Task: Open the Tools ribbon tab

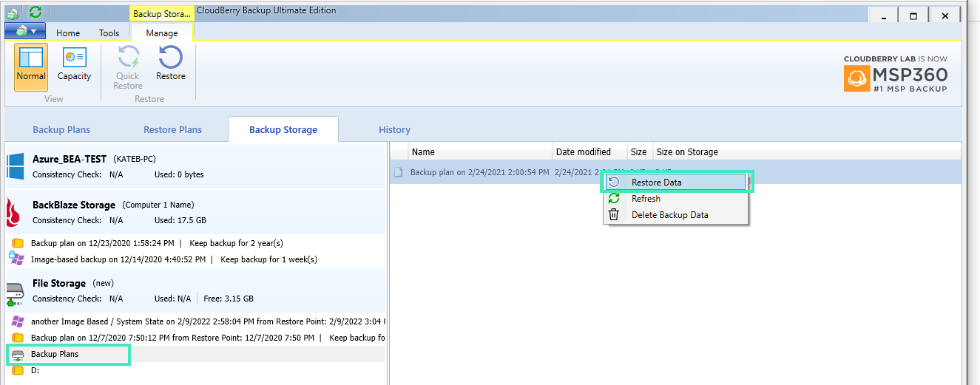Action: coord(109,33)
